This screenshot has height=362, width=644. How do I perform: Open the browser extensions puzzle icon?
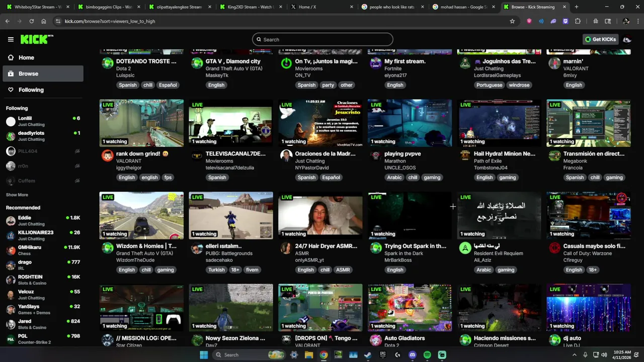click(578, 21)
